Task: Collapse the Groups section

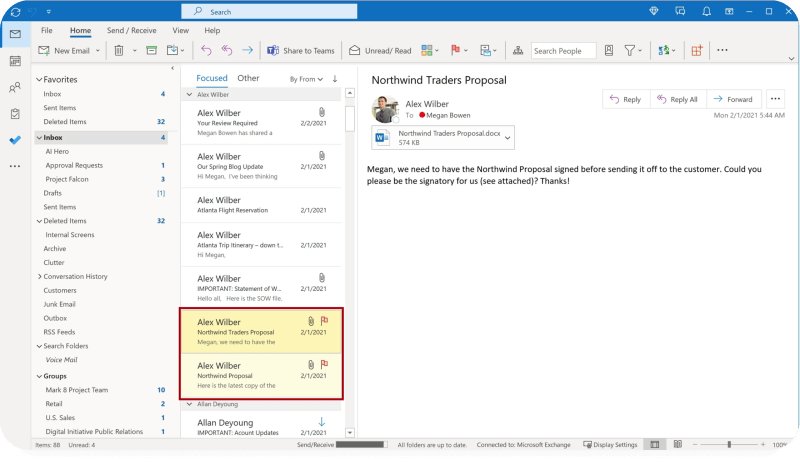Action: (39, 376)
